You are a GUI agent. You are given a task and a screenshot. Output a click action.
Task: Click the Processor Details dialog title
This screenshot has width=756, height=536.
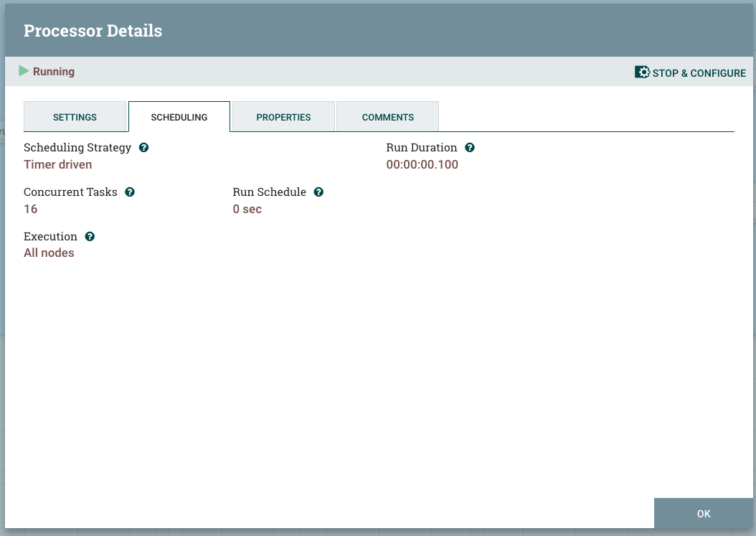tap(93, 30)
